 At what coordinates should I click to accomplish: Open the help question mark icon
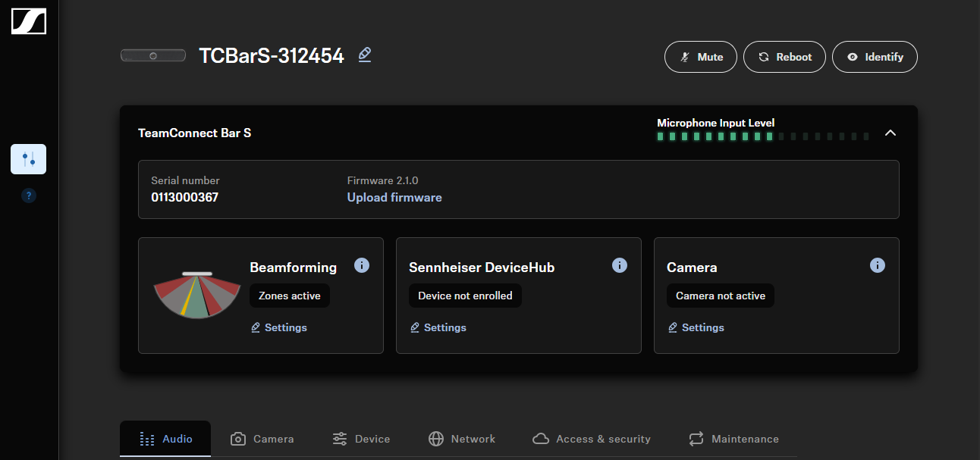point(29,196)
